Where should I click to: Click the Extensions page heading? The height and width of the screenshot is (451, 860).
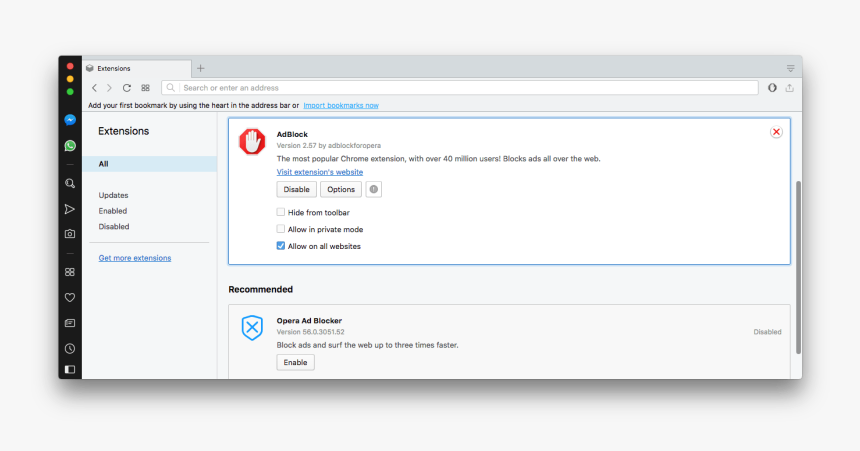coord(123,131)
